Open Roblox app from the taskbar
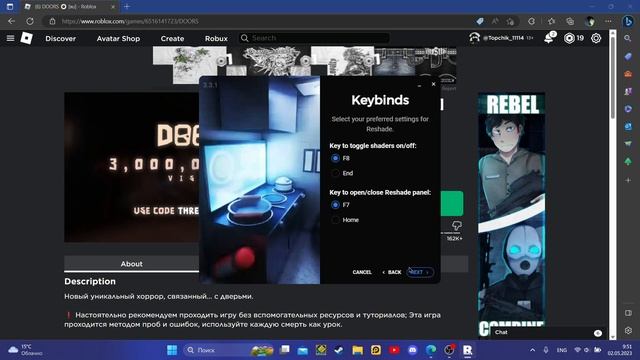This screenshot has width=640, height=360. pyautogui.click(x=468, y=350)
